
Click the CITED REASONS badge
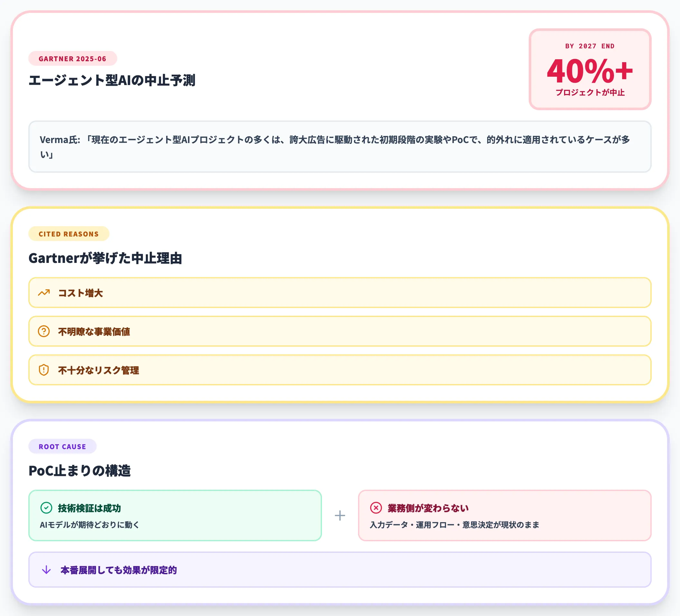[69, 234]
